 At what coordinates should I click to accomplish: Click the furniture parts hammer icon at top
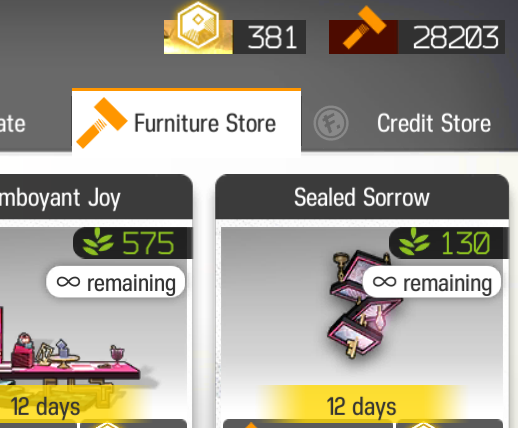(x=364, y=29)
